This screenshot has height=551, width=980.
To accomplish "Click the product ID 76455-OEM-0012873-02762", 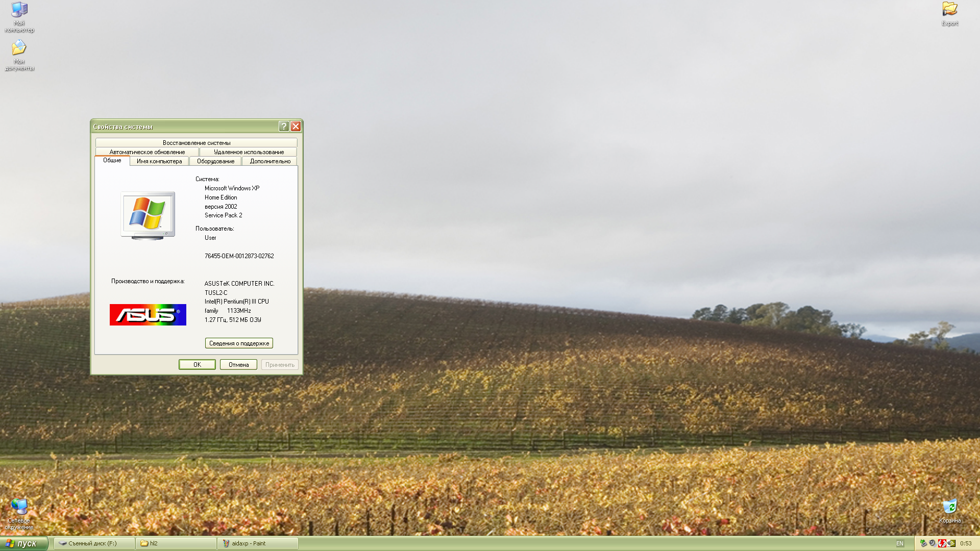I will [x=239, y=256].
